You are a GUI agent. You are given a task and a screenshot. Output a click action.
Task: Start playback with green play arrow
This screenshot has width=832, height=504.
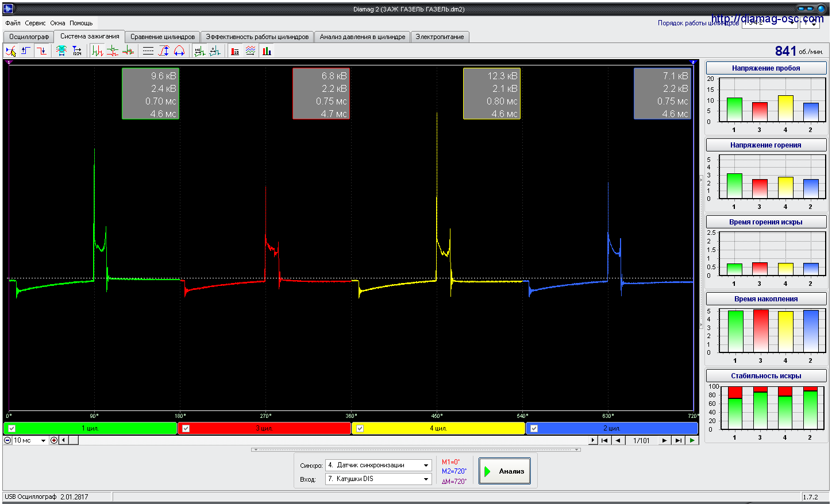pyautogui.click(x=692, y=440)
